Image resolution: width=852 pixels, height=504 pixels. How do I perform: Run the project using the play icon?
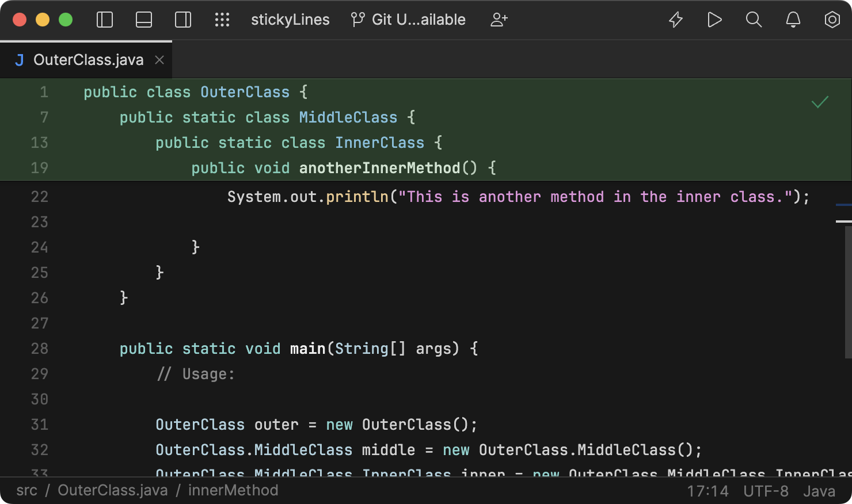714,20
